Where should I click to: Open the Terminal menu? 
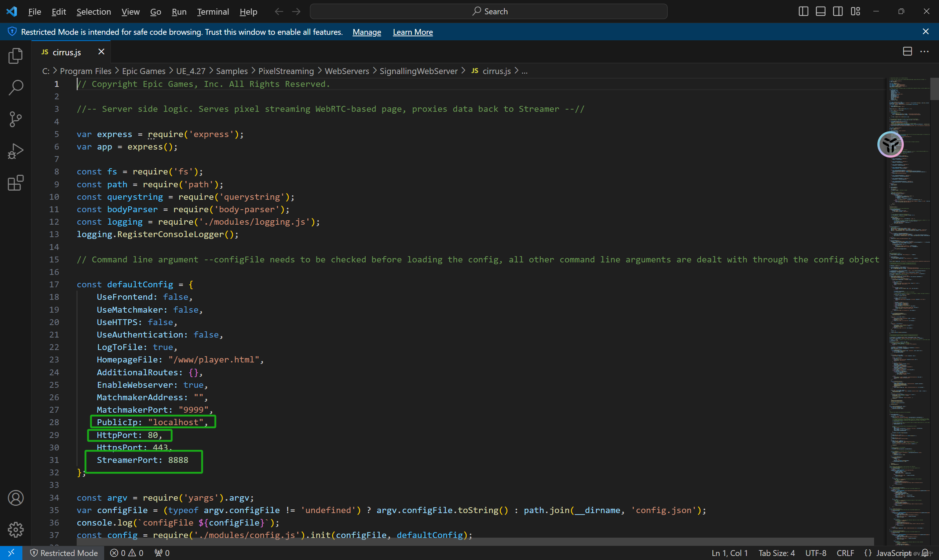[x=213, y=12]
